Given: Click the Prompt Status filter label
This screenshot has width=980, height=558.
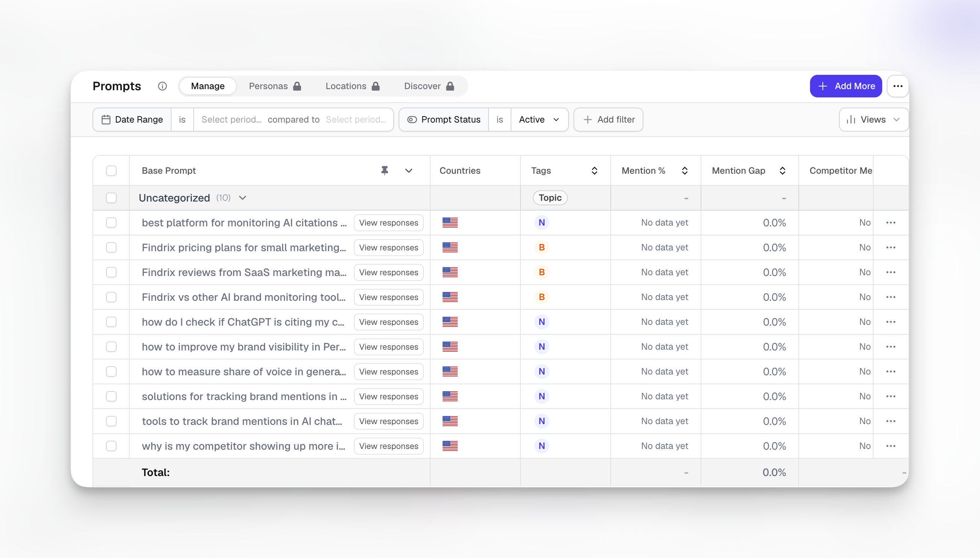Looking at the screenshot, I should tap(444, 120).
